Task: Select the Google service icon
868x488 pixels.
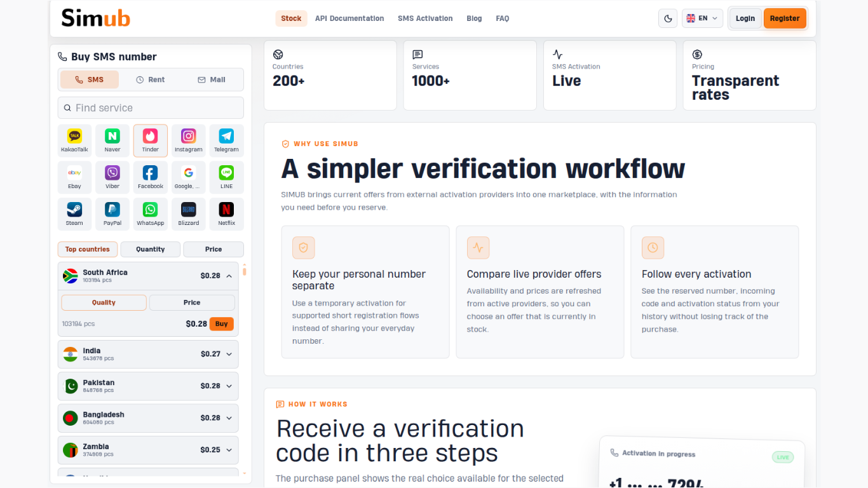Action: tap(189, 177)
